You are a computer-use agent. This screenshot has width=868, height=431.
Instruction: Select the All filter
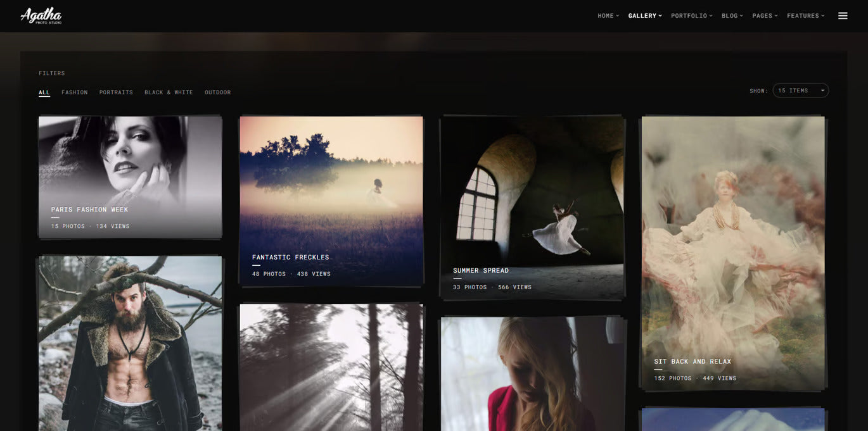pos(44,92)
